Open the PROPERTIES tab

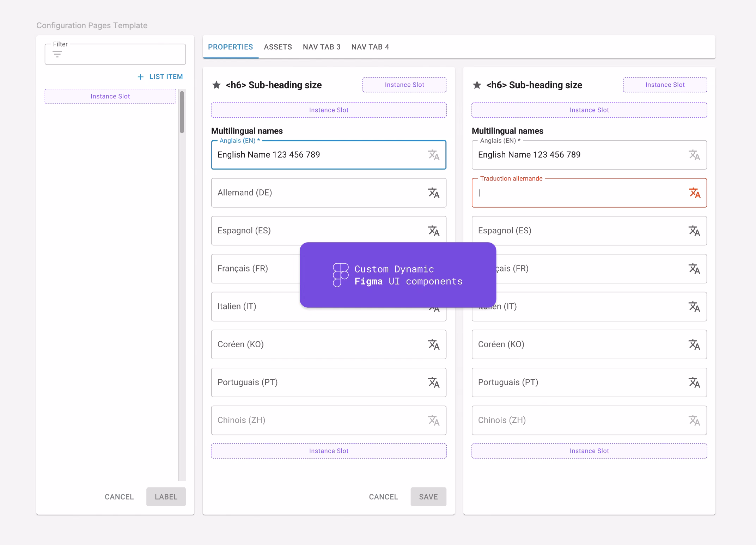(x=231, y=47)
